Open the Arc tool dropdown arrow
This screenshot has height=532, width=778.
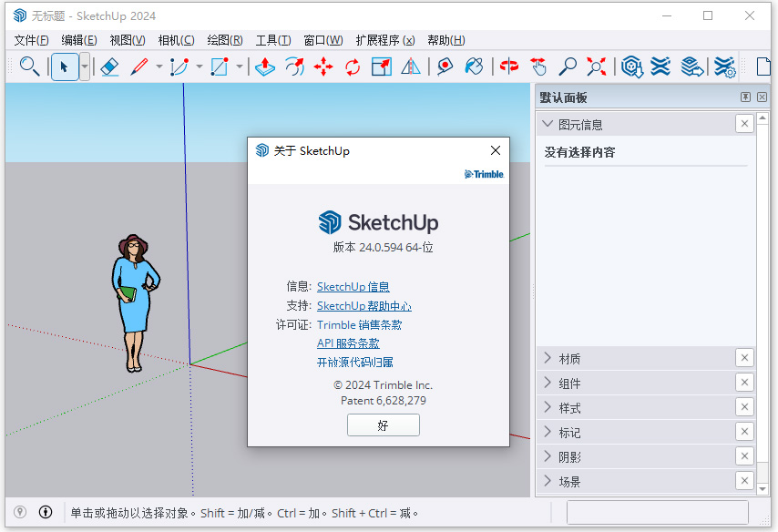click(x=200, y=66)
